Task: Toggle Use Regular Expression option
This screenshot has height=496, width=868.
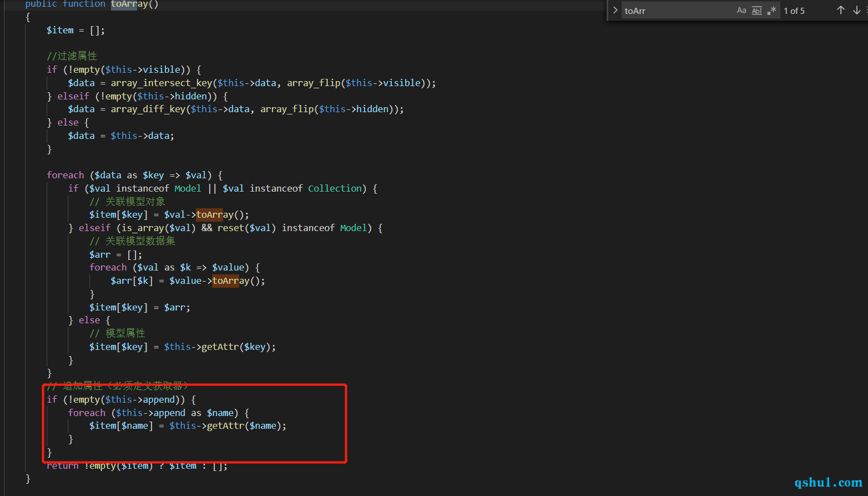Action: [772, 11]
